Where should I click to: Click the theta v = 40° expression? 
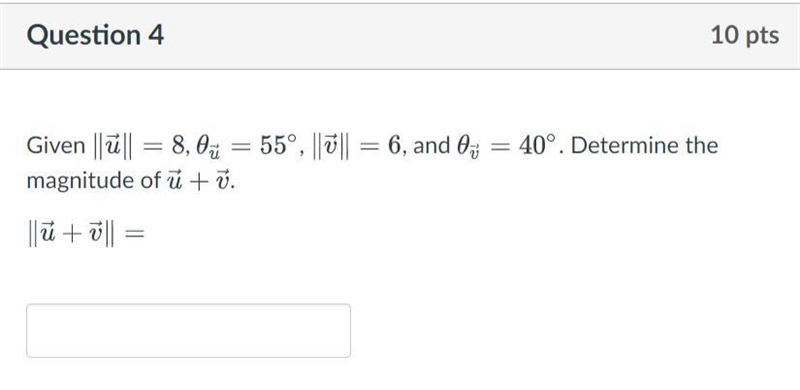tap(506, 147)
